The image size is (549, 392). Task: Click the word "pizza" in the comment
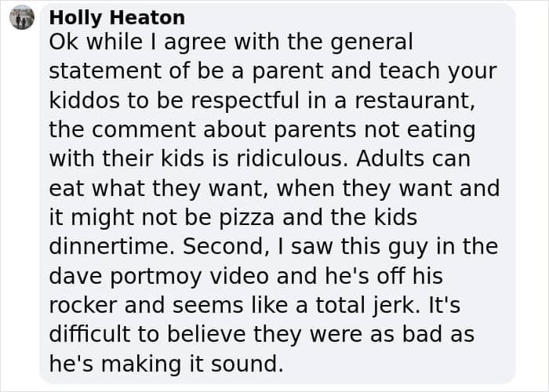click(x=247, y=218)
